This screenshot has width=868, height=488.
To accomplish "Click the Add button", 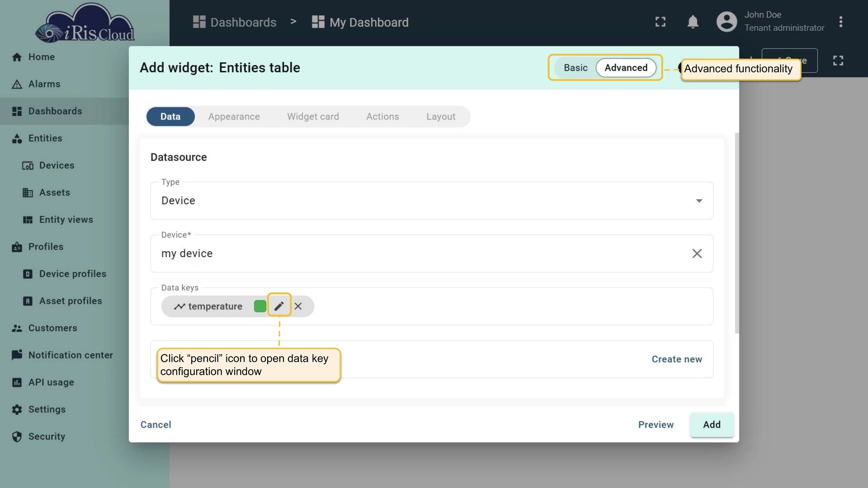I will pyautogui.click(x=712, y=425).
